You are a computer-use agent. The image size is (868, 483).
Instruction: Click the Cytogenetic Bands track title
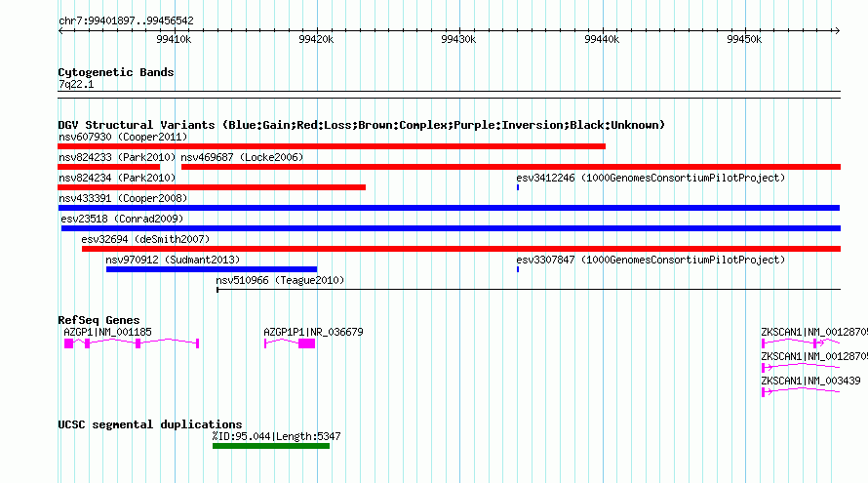tap(116, 72)
